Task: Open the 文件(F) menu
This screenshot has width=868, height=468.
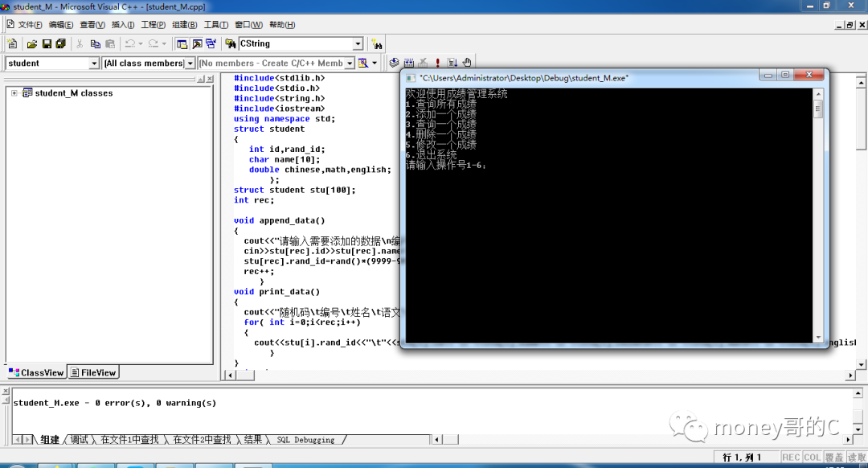Action: (30, 24)
